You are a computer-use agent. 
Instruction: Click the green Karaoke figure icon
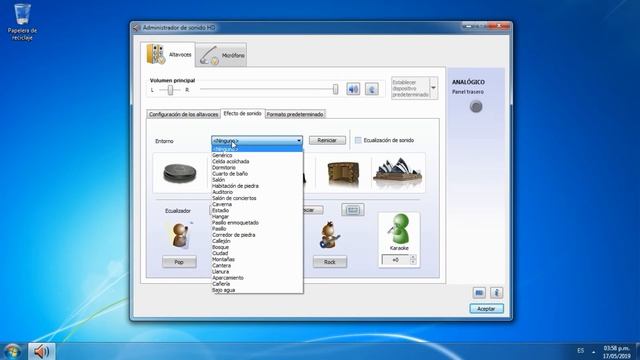[x=399, y=229]
